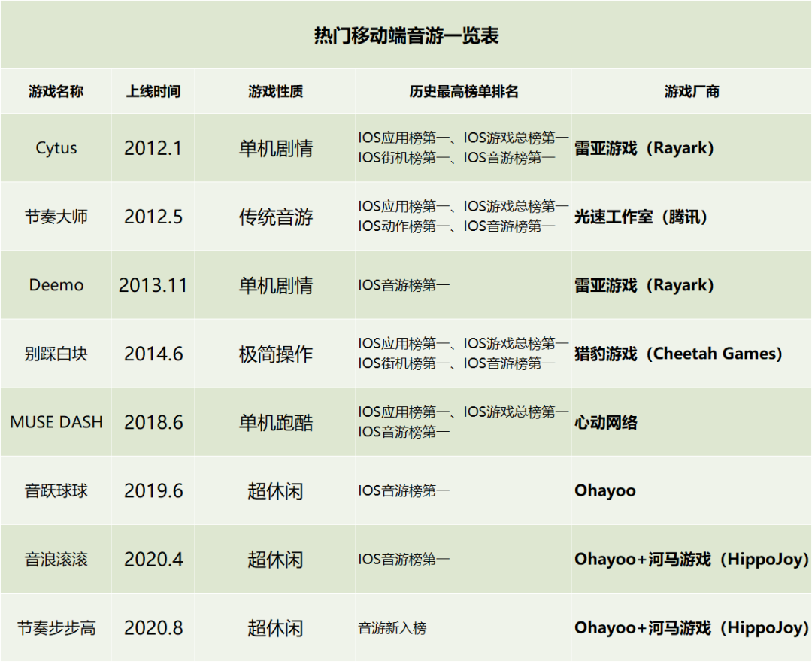Select the 2012.5 launch date cell

(153, 217)
